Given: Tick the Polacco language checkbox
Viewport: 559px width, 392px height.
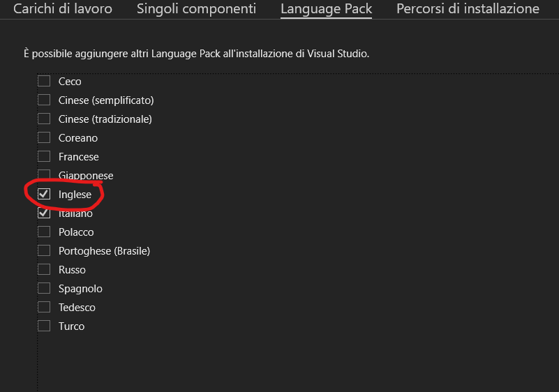Looking at the screenshot, I should (44, 232).
